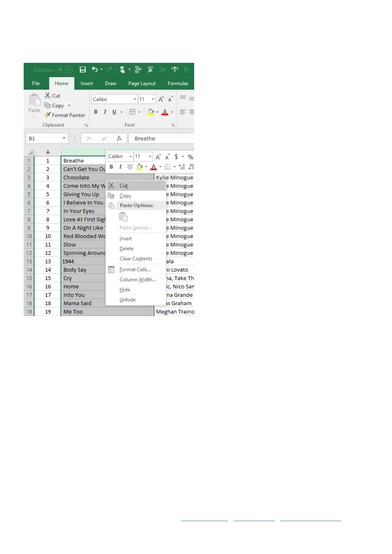The height and width of the screenshot is (554, 392).
Task: Toggle Italic in the ribbon Font group
Action: tap(105, 112)
